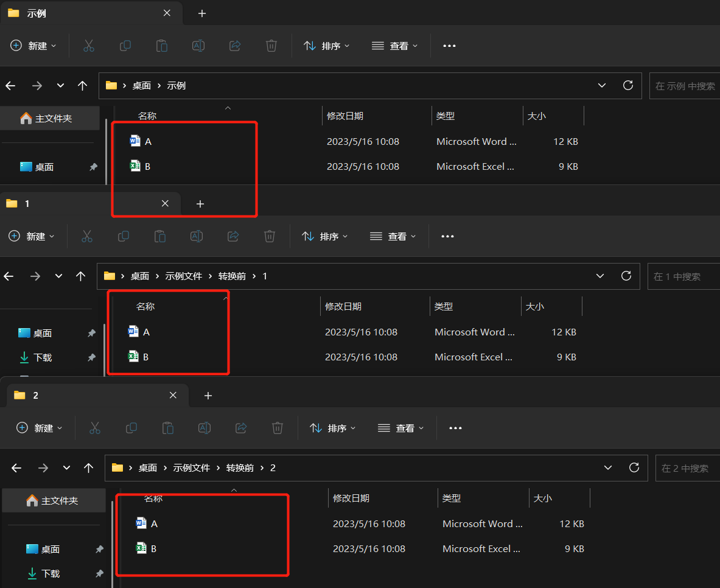
Task: Click the Copy icon in the 2 folder window
Action: click(x=131, y=428)
